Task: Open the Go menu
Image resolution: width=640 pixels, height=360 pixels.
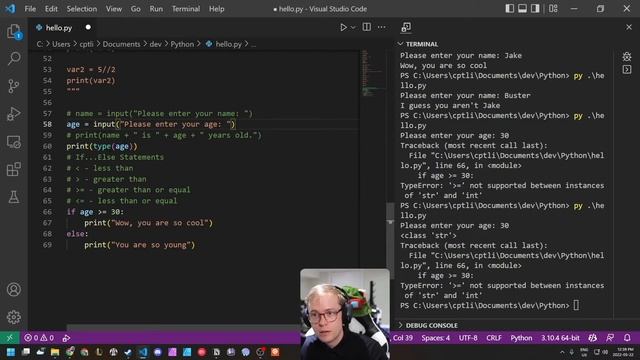Action: (136, 9)
